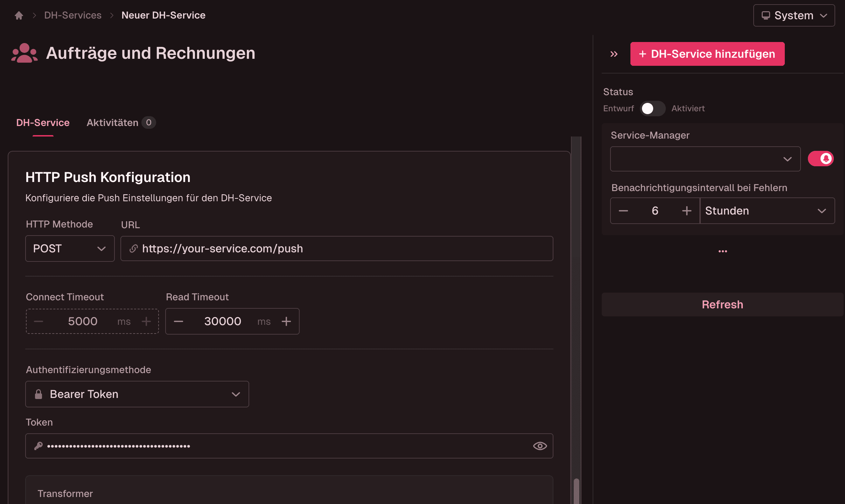
Task: Click the lock icon in the Bearer Token selector
Action: 39,394
